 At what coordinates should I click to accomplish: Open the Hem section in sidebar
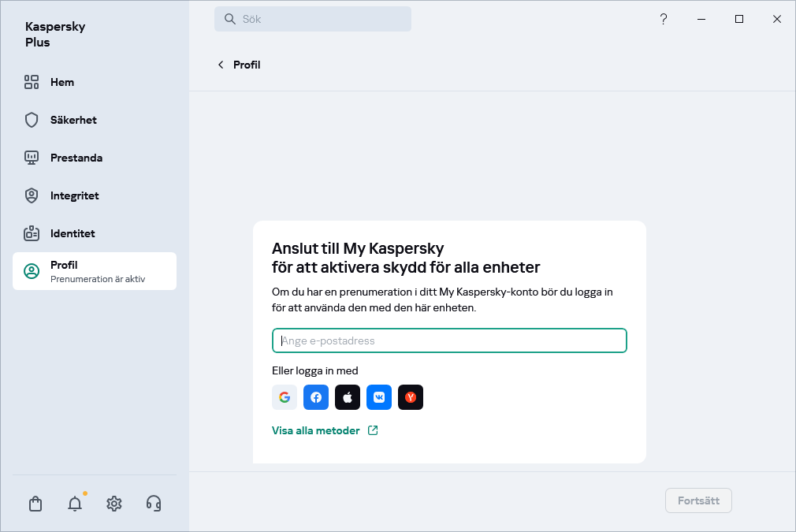[x=61, y=82]
